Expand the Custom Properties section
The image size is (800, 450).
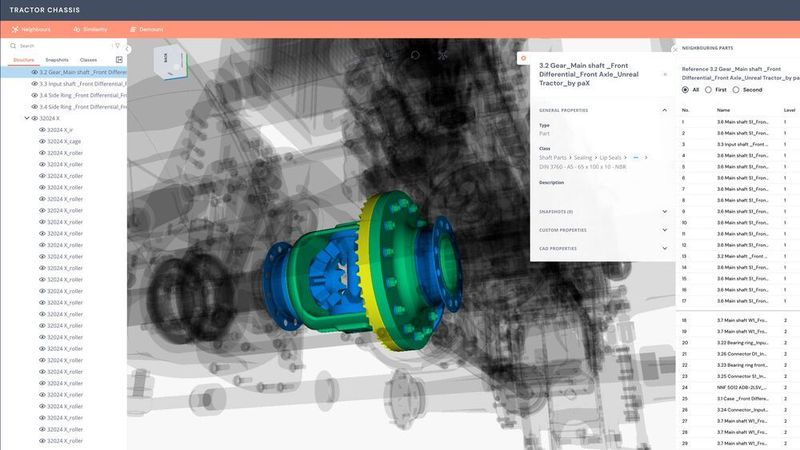(664, 230)
